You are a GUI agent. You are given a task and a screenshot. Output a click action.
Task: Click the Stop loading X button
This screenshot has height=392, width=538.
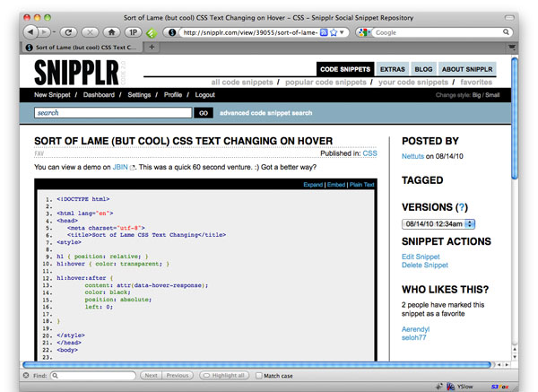point(90,32)
